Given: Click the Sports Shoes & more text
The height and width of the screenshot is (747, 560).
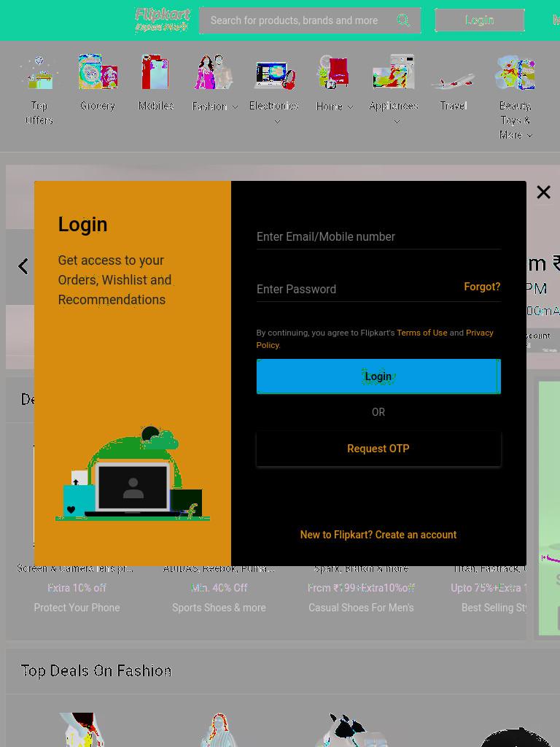Looking at the screenshot, I should tap(219, 608).
